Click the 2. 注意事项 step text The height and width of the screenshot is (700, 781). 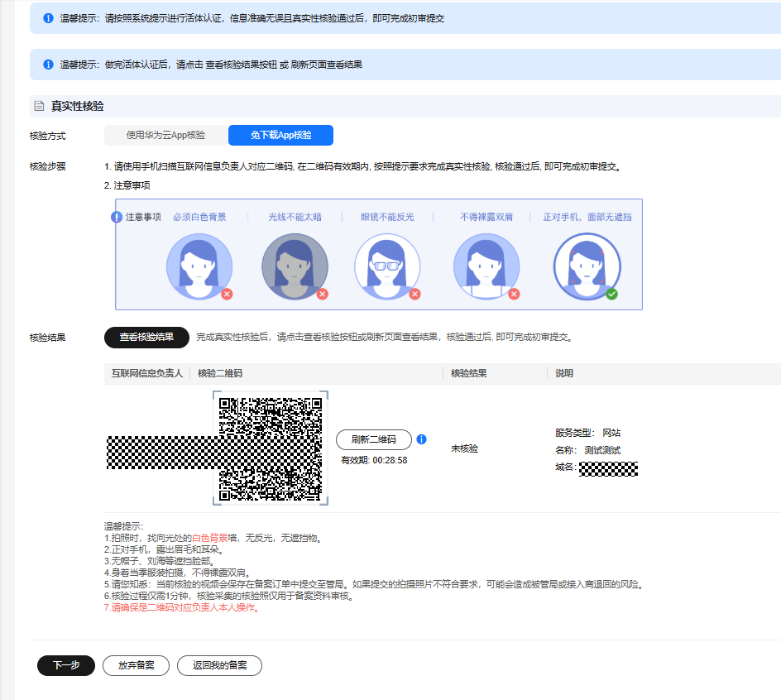127,185
